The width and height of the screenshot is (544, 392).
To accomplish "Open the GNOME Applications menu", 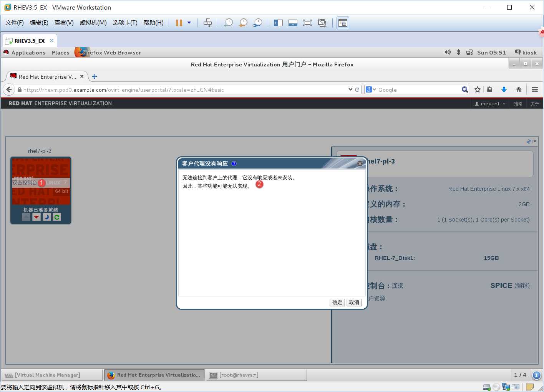I will click(28, 53).
